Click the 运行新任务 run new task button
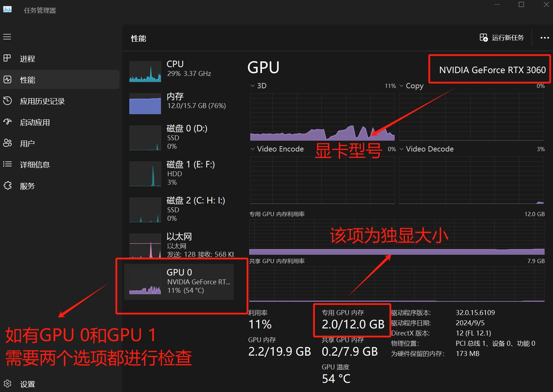Viewport: 553px width, 392px height. pos(501,38)
